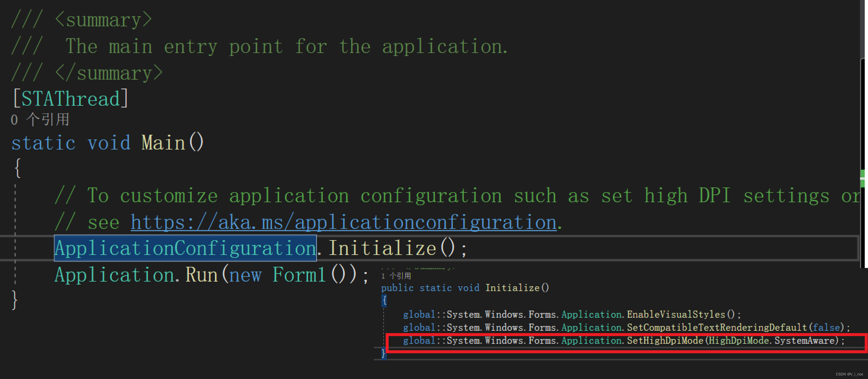This screenshot has height=379, width=868.
Task: Click the 'static' keyword before void Main
Action: tap(44, 143)
